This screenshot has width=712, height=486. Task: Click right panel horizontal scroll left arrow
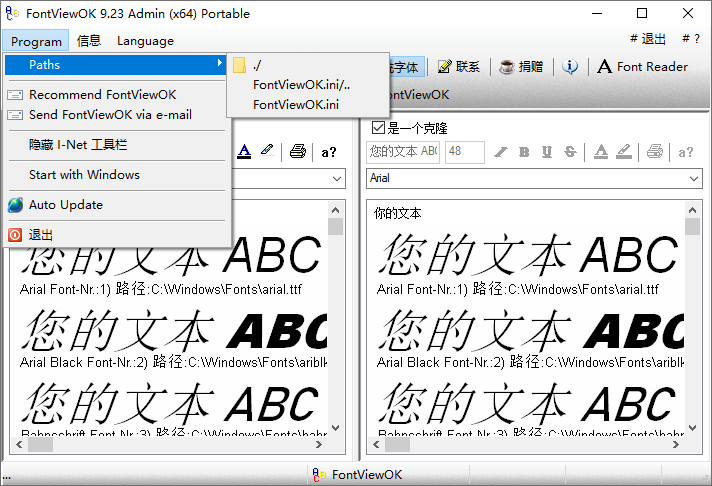376,445
